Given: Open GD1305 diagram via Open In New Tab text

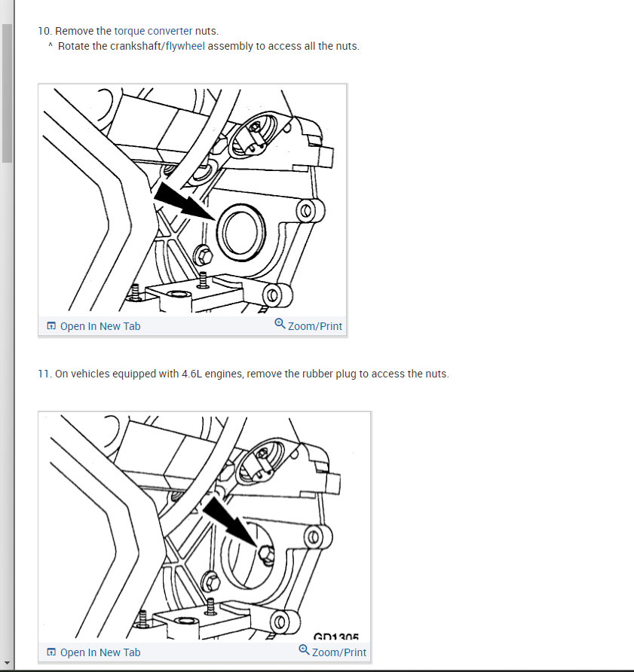Looking at the screenshot, I should coord(100,652).
